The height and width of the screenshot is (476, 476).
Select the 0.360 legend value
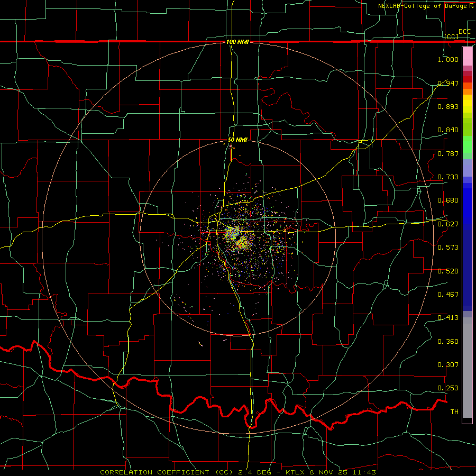click(x=448, y=342)
